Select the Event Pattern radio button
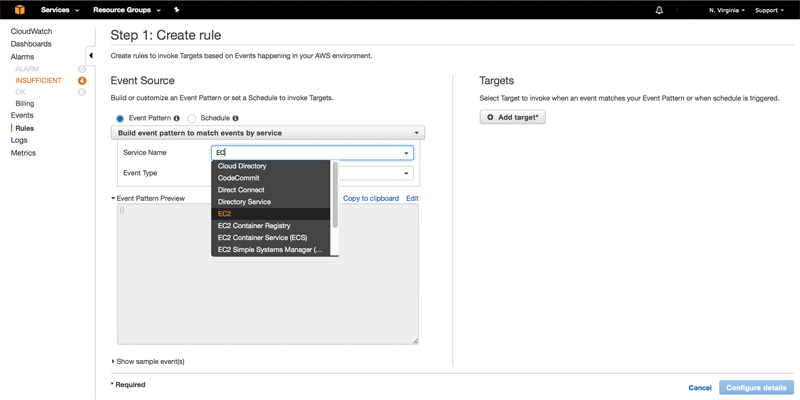Screen dimensions: 800x400 coord(120,118)
